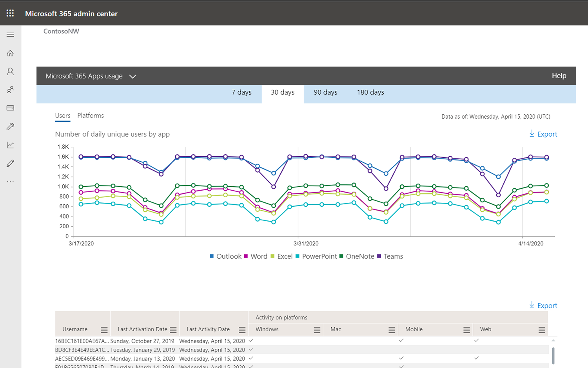Toggle OneNote series in chart legend
588x368 pixels.
357,256
